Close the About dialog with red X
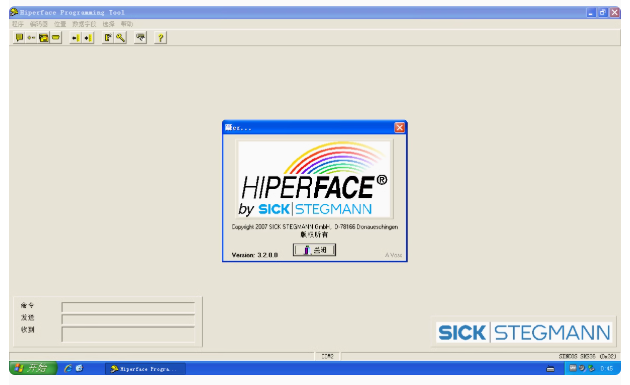 (399, 127)
